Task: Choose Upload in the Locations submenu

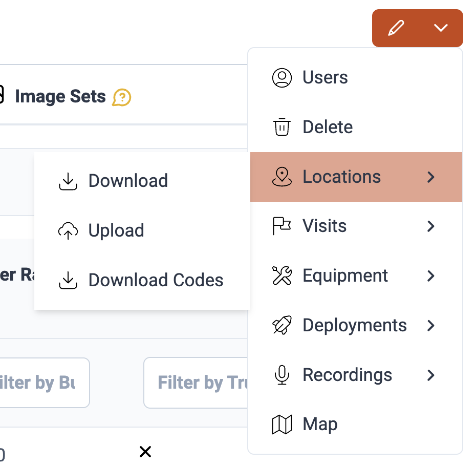Action: (x=116, y=230)
